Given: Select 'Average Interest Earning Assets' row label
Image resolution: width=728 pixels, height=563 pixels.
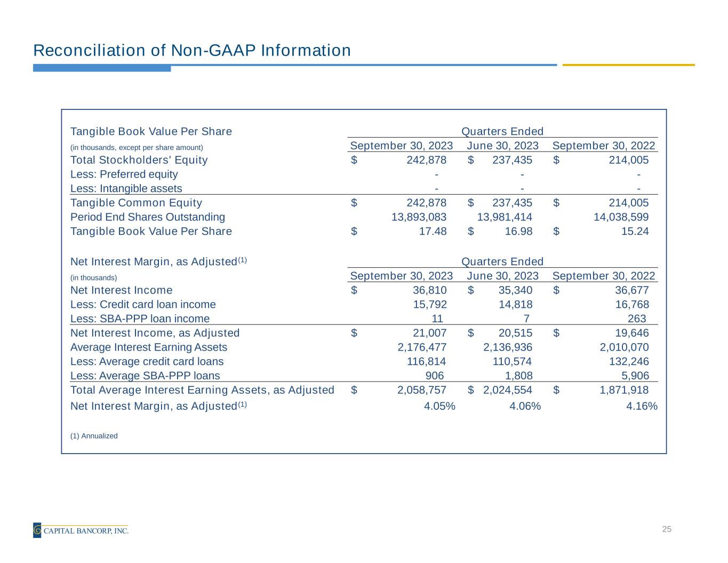Looking at the screenshot, I should (x=149, y=347).
